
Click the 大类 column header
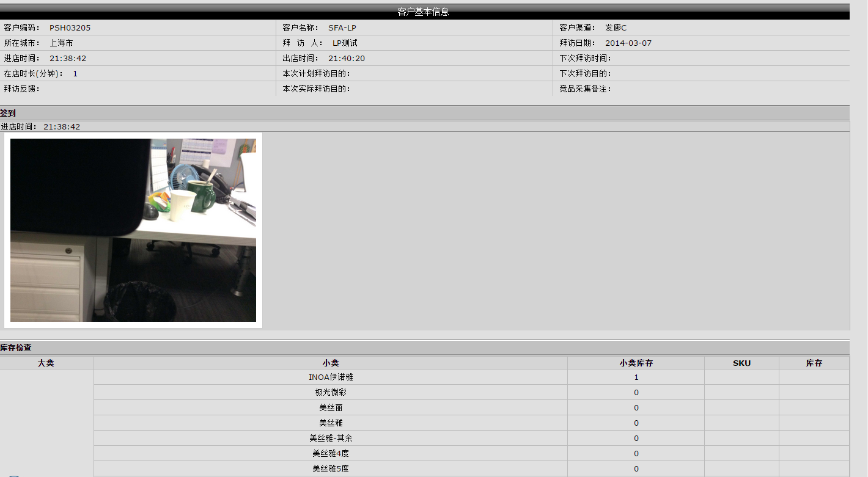click(46, 363)
